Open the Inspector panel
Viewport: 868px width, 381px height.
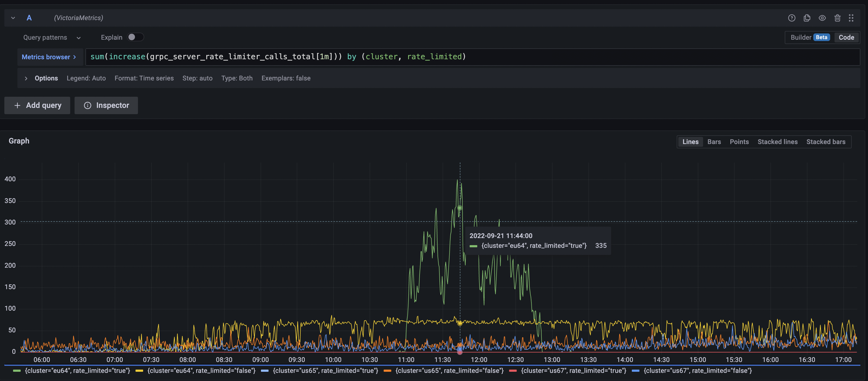click(106, 105)
